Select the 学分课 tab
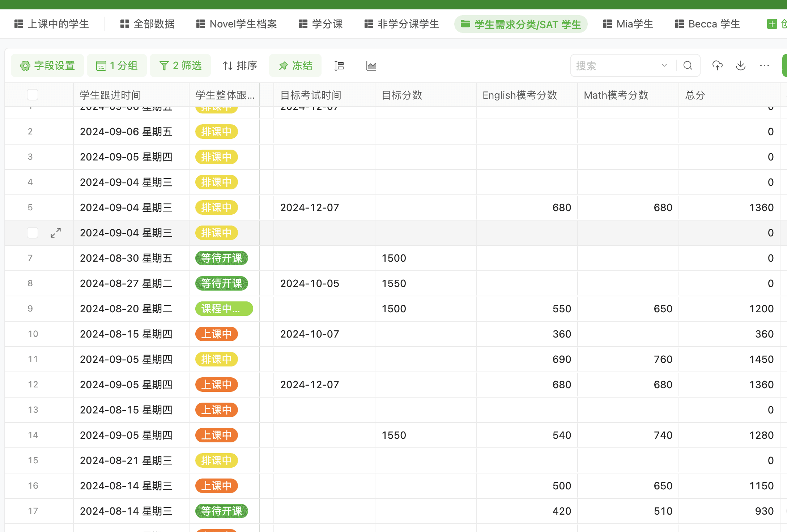787x532 pixels. click(x=320, y=24)
